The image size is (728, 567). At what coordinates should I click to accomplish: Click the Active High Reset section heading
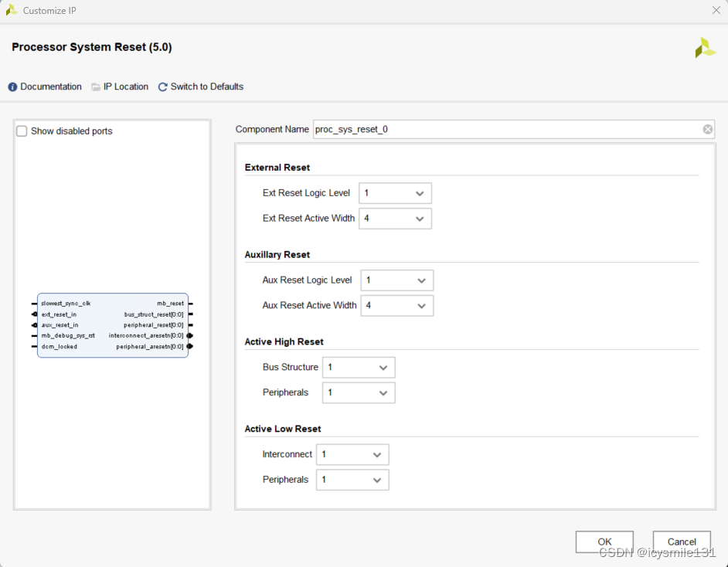click(284, 342)
